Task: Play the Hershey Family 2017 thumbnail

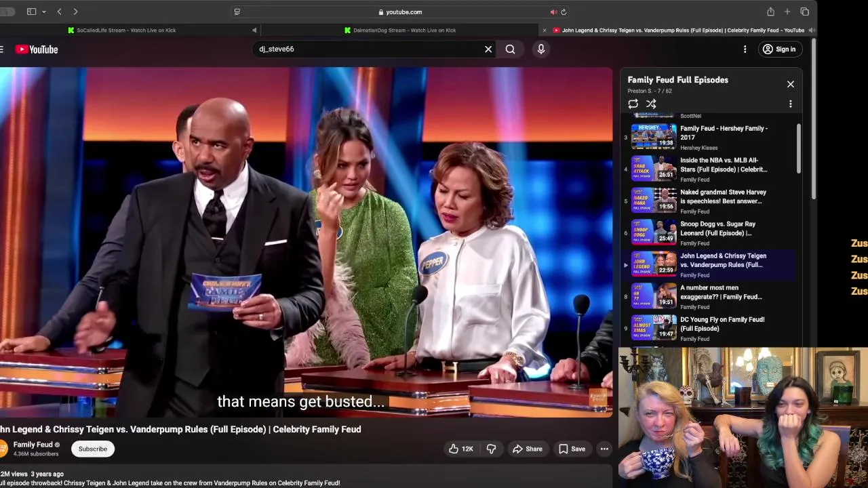Action: [x=654, y=136]
